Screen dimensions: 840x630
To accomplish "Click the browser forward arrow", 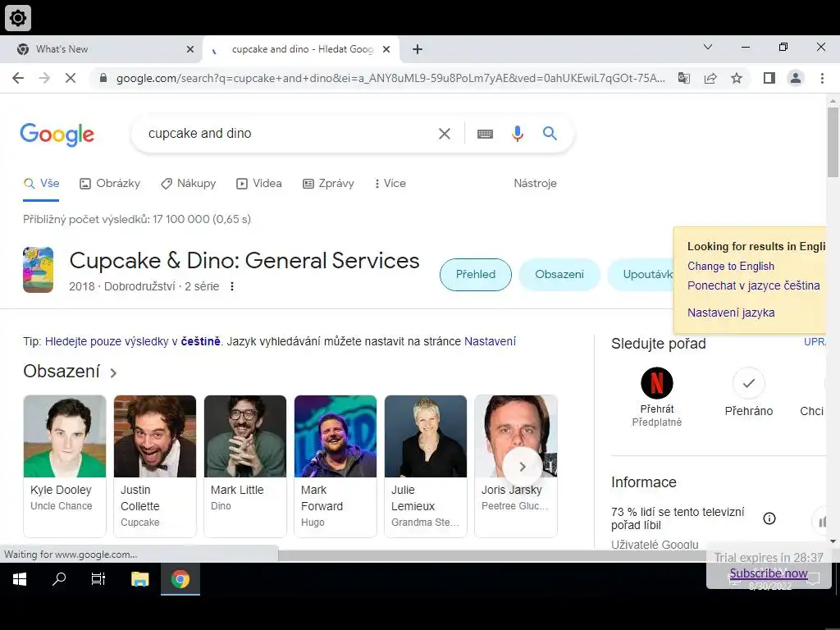I will (44, 78).
